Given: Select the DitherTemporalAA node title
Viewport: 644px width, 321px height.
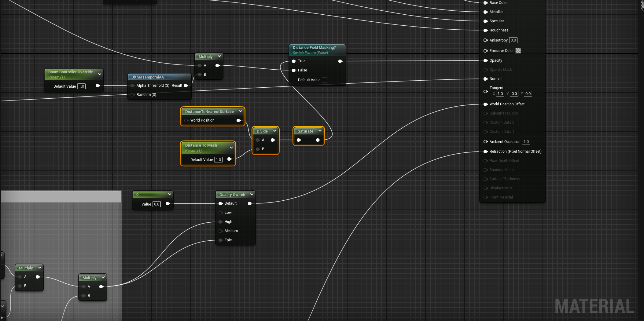Looking at the screenshot, I should (x=148, y=77).
